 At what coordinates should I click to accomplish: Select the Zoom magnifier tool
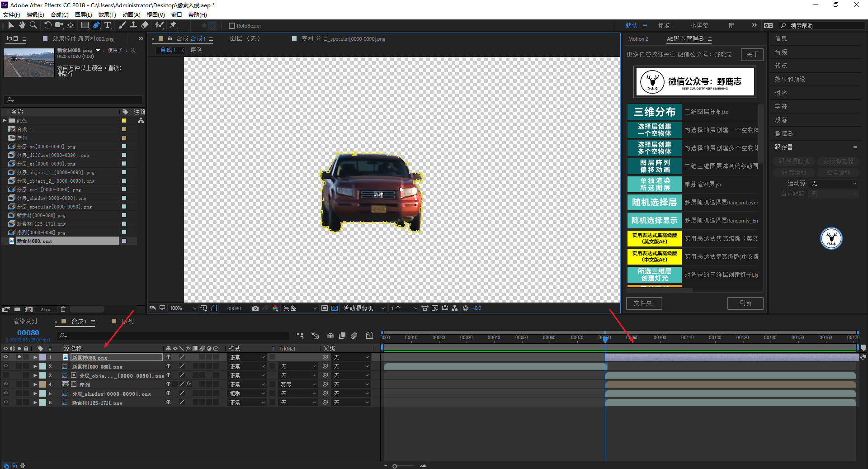pos(33,25)
